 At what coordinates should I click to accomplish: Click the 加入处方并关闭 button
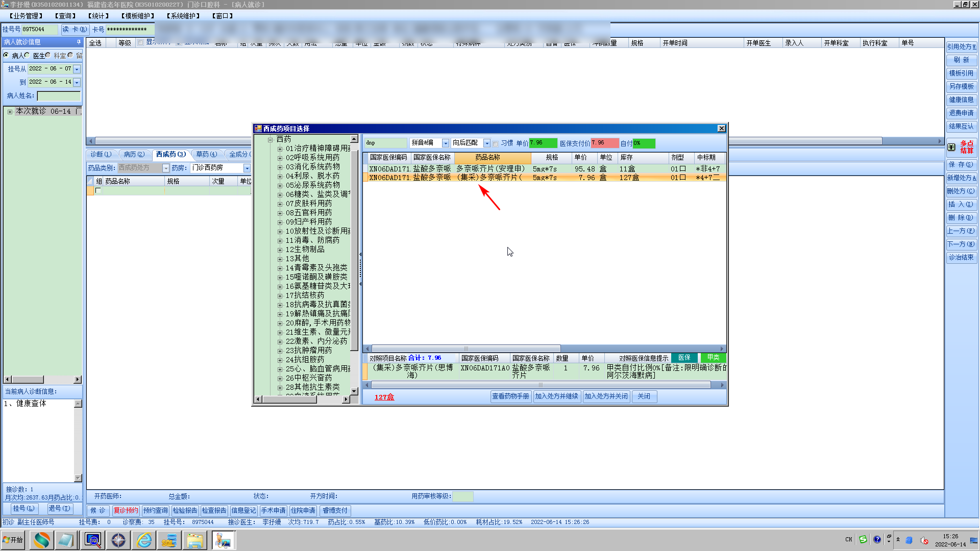click(x=606, y=396)
